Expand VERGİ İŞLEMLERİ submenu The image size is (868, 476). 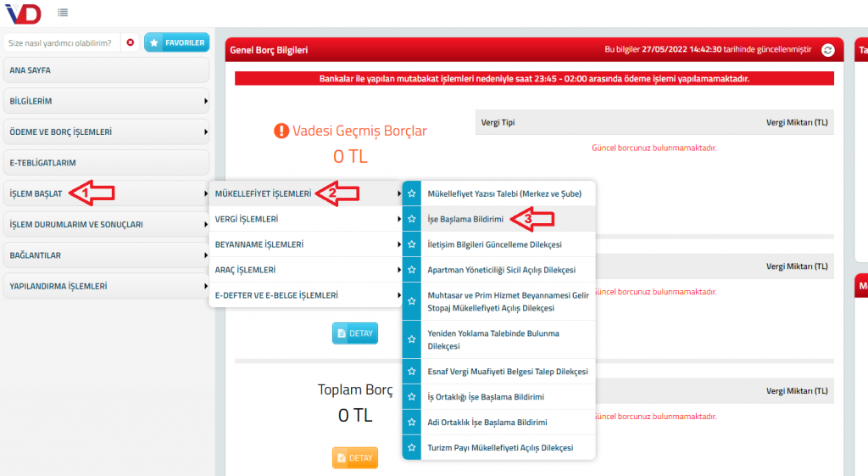click(305, 219)
